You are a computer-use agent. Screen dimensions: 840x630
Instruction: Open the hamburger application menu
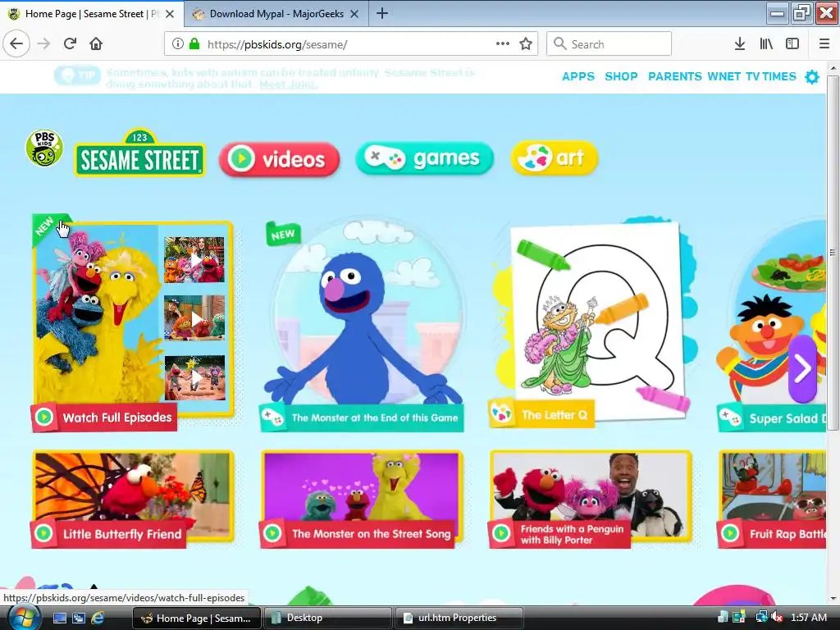(824, 44)
